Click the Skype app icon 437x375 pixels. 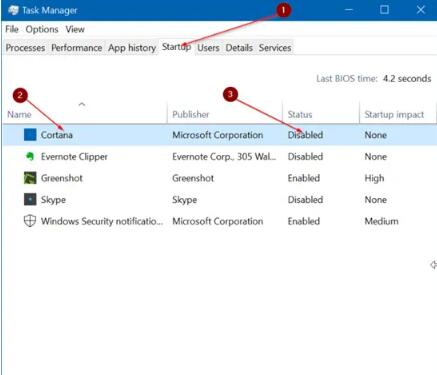(x=30, y=199)
